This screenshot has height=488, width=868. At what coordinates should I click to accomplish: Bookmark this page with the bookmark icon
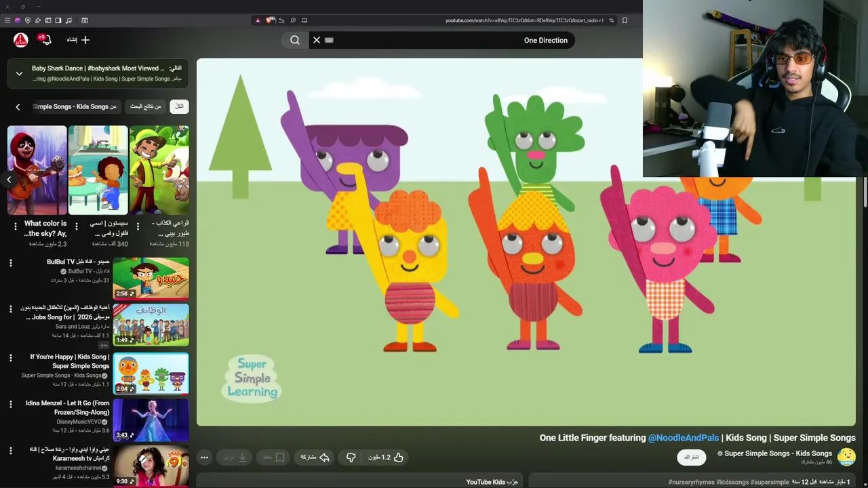point(625,20)
